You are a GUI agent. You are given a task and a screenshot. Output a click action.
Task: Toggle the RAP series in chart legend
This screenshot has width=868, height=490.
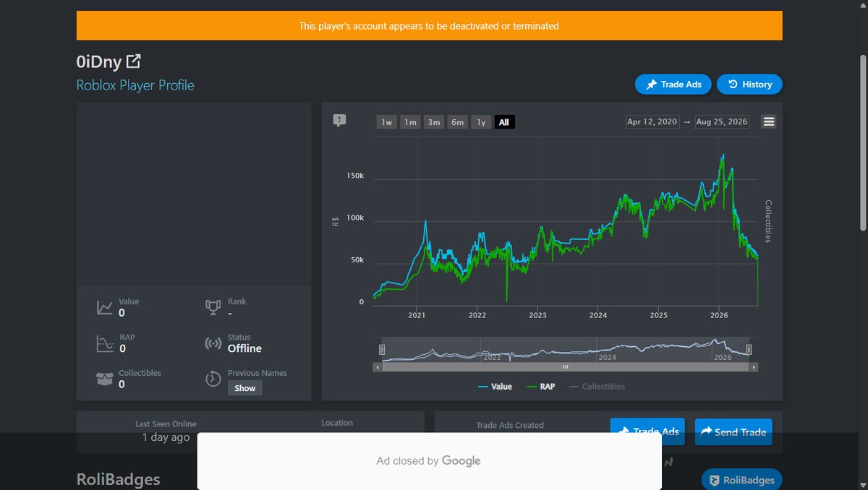point(541,387)
